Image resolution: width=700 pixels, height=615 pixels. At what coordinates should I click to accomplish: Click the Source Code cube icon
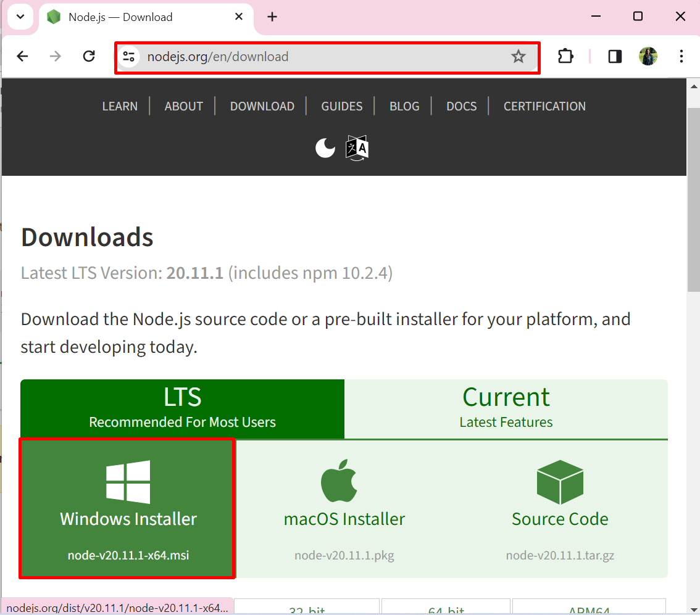[x=560, y=482]
